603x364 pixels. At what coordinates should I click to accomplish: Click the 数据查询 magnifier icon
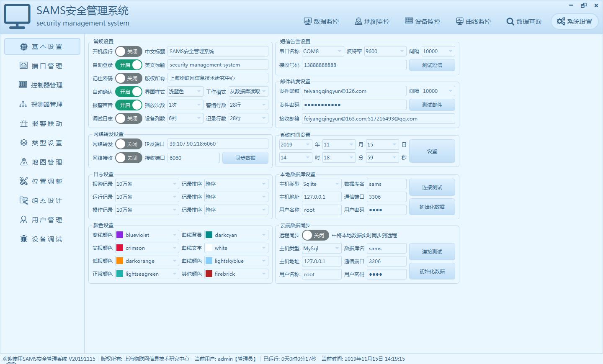tap(510, 21)
